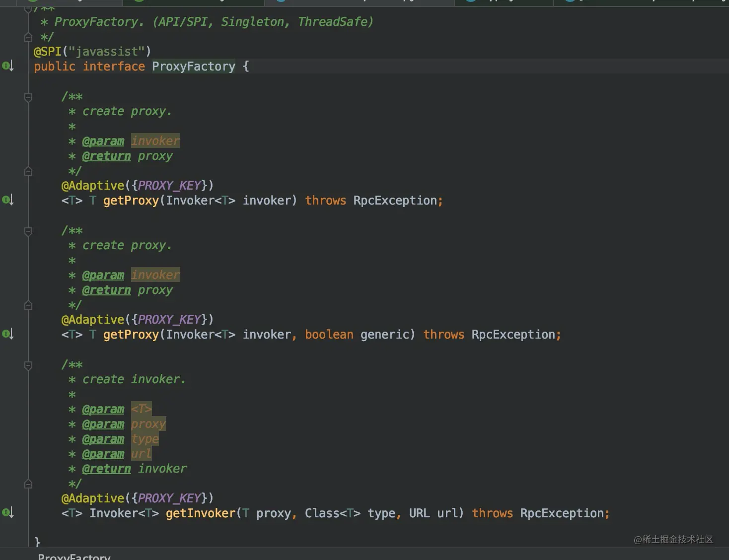This screenshot has height=560, width=729.
Task: Click Class<T> type in getInvoker parameters
Action: [x=333, y=513]
